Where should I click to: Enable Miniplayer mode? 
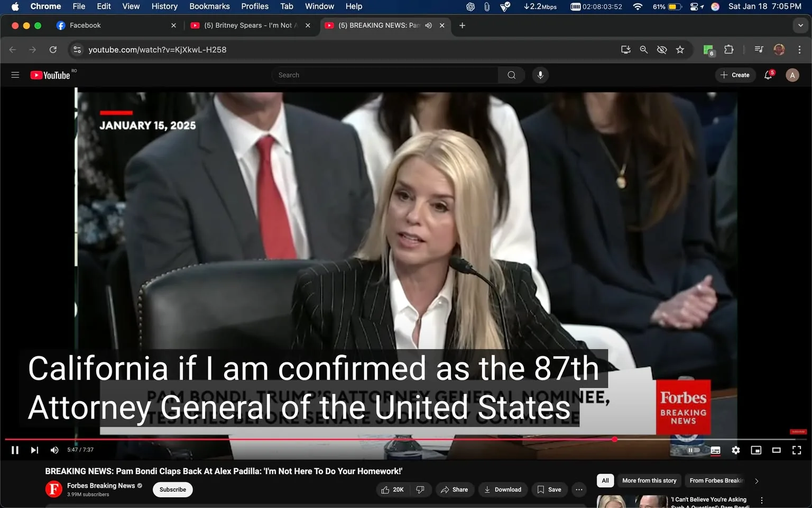point(755,450)
